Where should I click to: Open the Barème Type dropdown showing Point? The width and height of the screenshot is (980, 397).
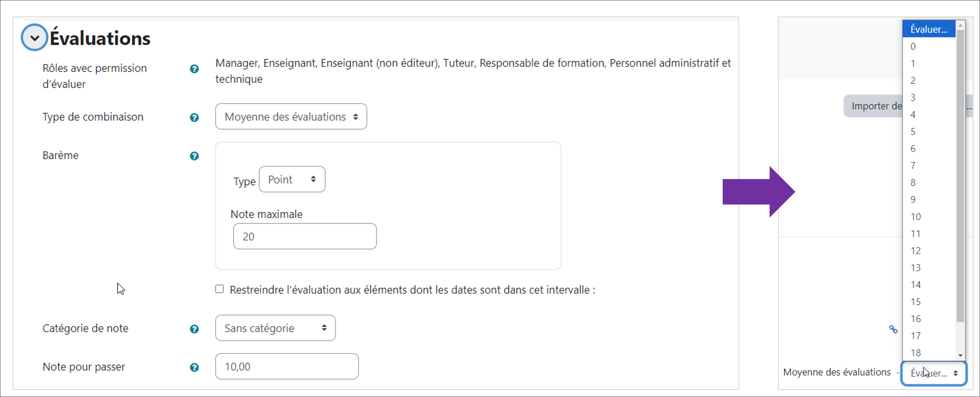point(292,180)
